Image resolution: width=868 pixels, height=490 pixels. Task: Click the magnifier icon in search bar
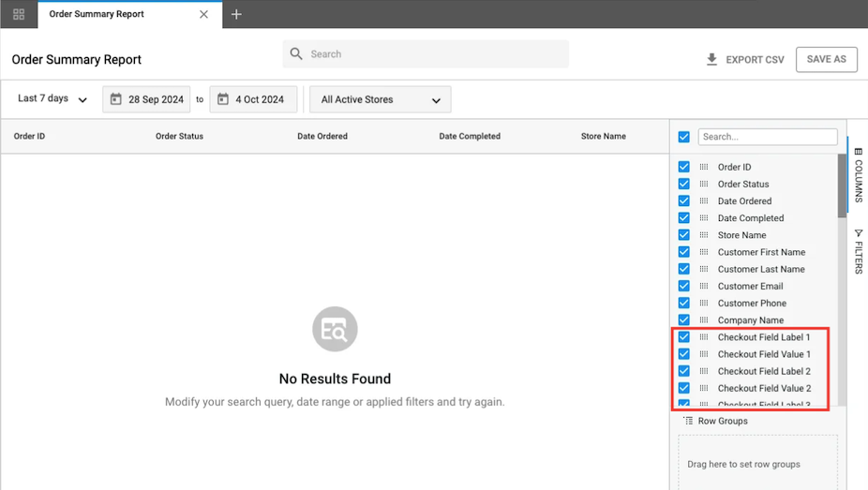click(x=296, y=54)
